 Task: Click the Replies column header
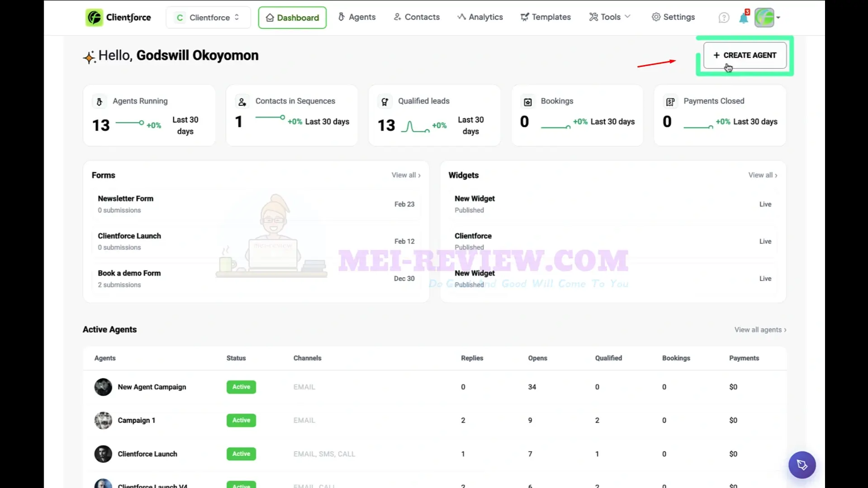coord(472,358)
